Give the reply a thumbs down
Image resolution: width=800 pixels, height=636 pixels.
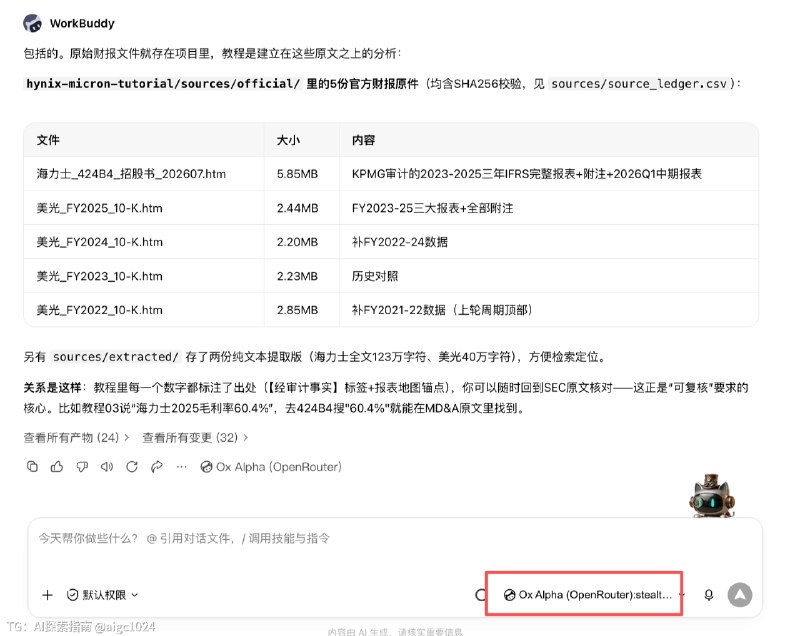82,467
